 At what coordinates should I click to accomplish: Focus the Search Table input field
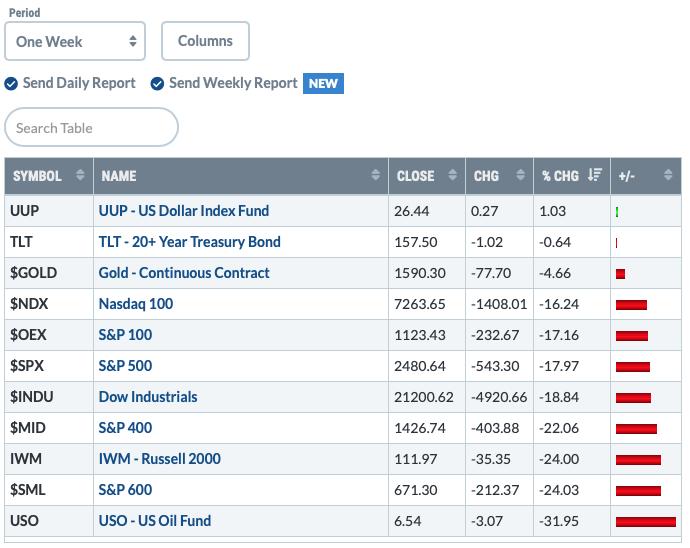92,128
